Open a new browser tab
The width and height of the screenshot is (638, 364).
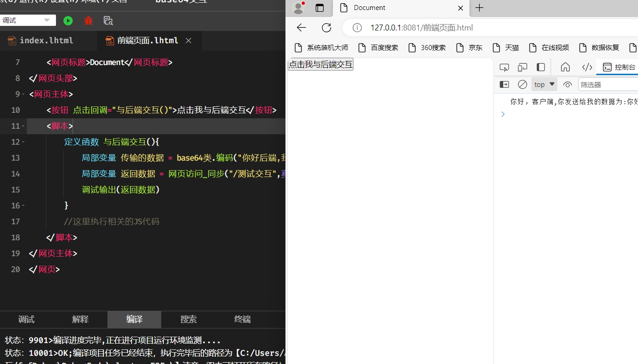(479, 8)
